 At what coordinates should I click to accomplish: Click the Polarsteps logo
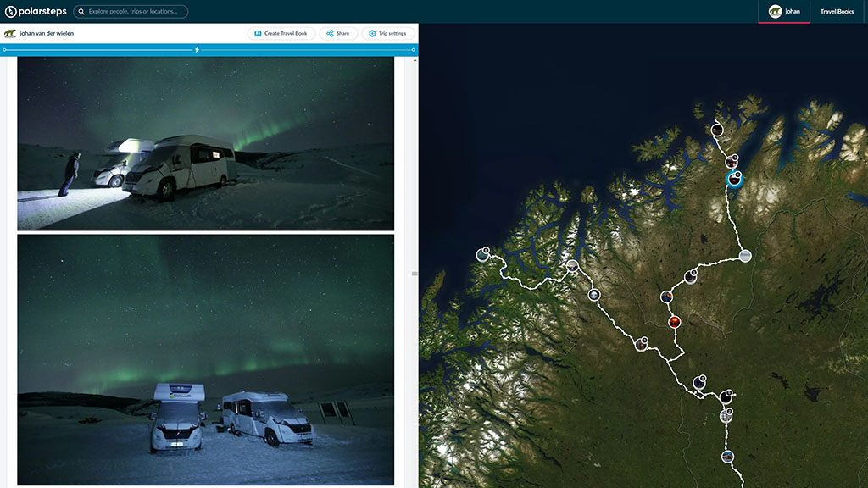click(36, 11)
